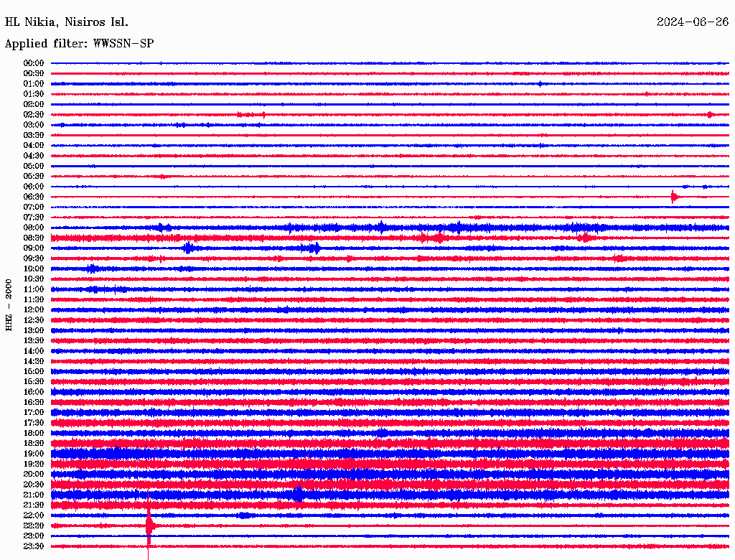
Task: Select the 08:30 time label
Action: coord(34,238)
